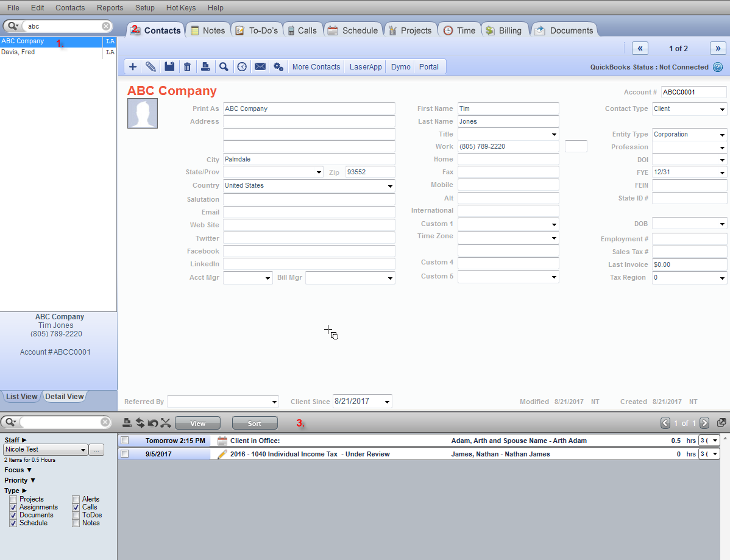Screen dimensions: 730x560
Task: Click the crossed-arrows icon in bottom toolbar
Action: 166,423
